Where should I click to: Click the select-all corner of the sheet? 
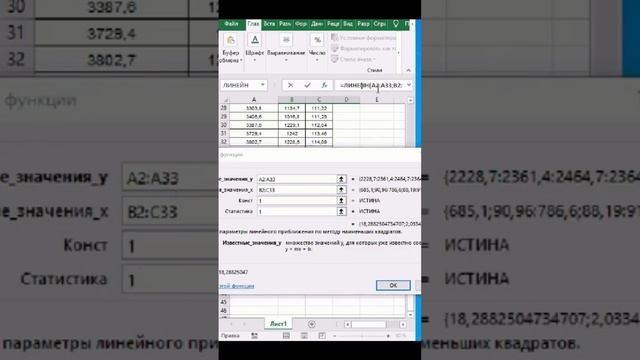(224, 100)
